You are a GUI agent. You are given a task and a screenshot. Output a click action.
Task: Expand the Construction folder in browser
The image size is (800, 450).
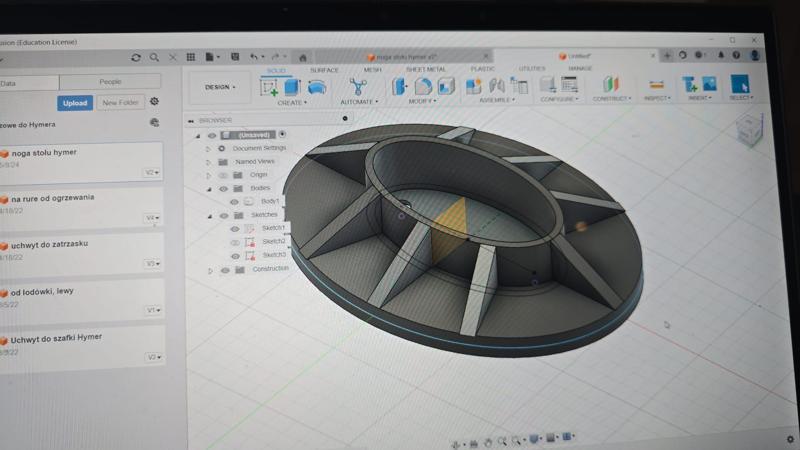[x=210, y=270]
